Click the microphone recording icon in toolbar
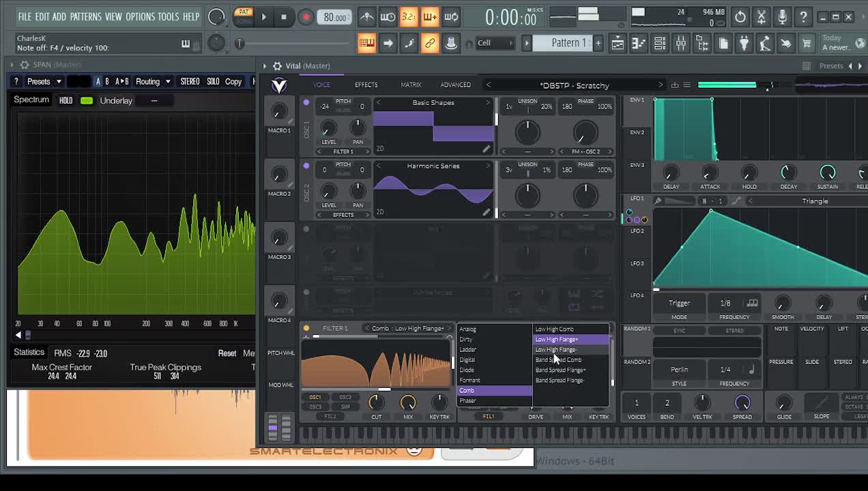 tap(782, 16)
